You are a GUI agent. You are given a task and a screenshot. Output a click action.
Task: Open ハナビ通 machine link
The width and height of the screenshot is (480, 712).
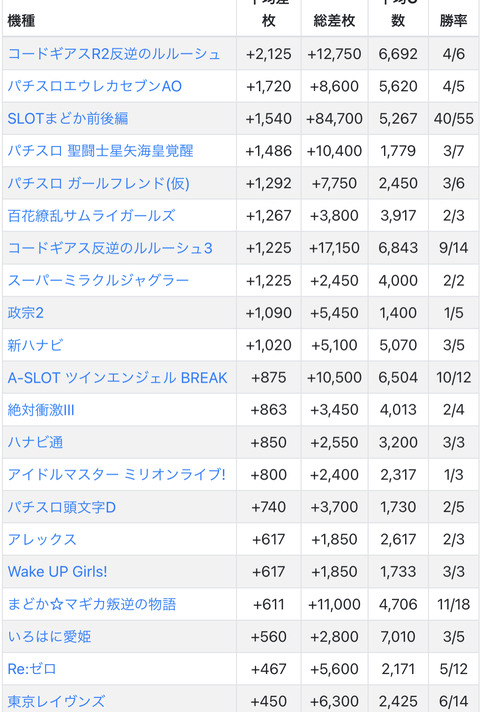35,442
